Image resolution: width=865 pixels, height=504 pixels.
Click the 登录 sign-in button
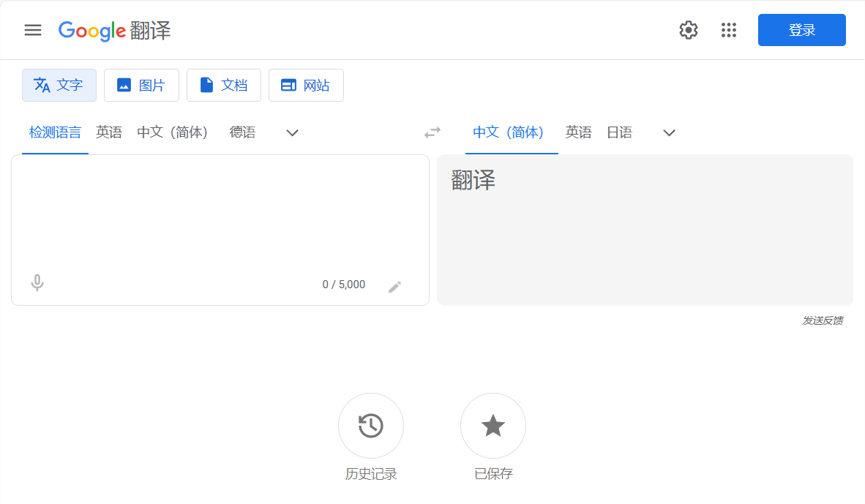click(801, 30)
